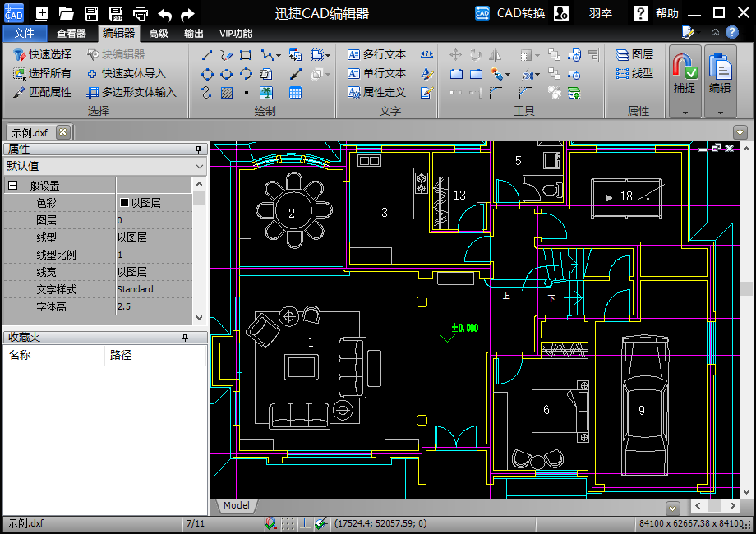Expand the 编辑 button dropdown arrow
The image size is (756, 534).
click(x=721, y=113)
